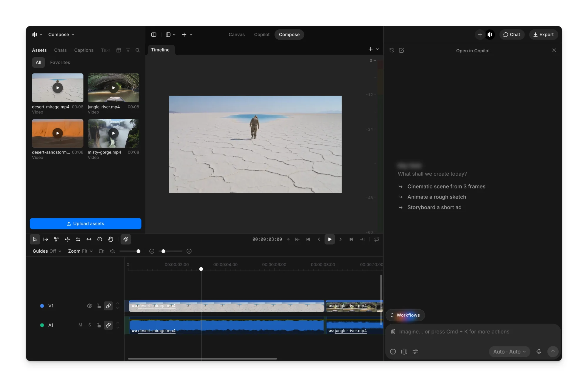Open the Zoom Fit dropdown
The height and width of the screenshot is (387, 588).
80,251
